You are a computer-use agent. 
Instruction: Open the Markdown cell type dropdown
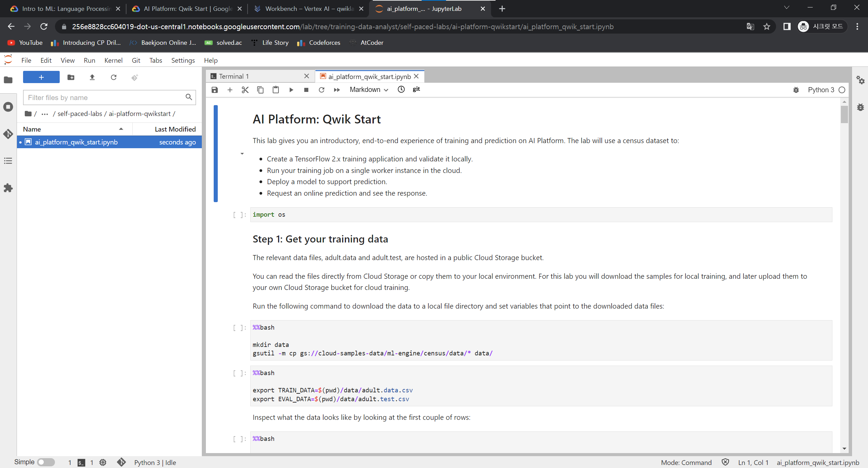(369, 90)
